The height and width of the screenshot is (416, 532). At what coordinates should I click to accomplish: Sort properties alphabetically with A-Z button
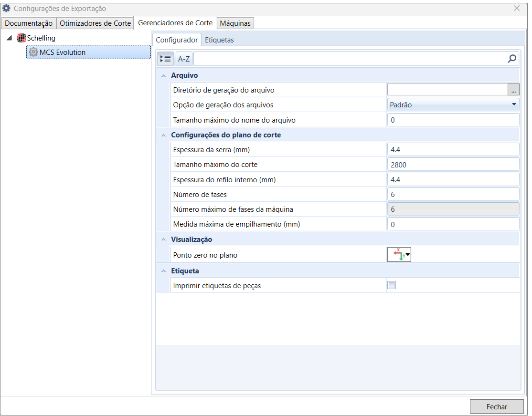184,59
